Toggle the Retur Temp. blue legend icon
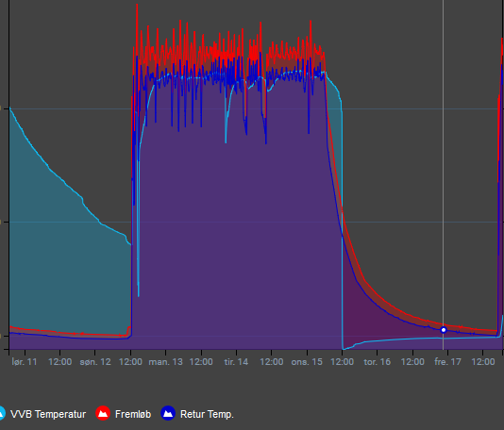Screen dimensions: 504x430 [x=168, y=413]
